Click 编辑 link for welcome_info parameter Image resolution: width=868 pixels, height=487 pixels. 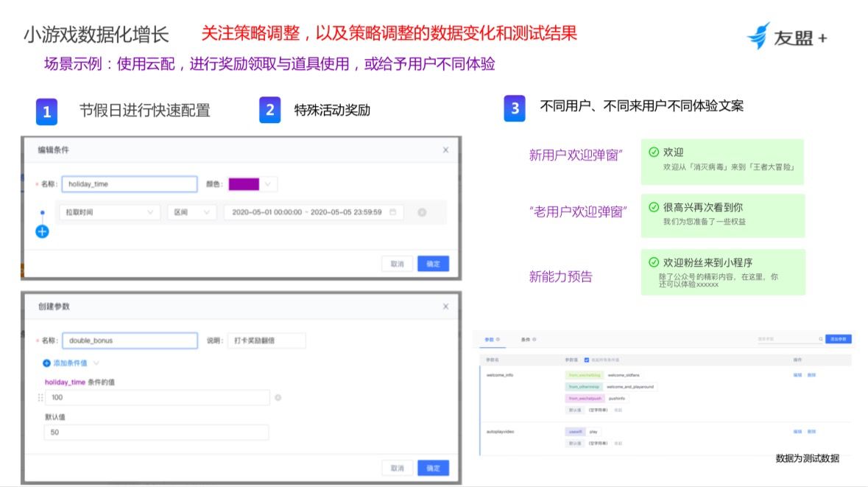click(x=797, y=375)
